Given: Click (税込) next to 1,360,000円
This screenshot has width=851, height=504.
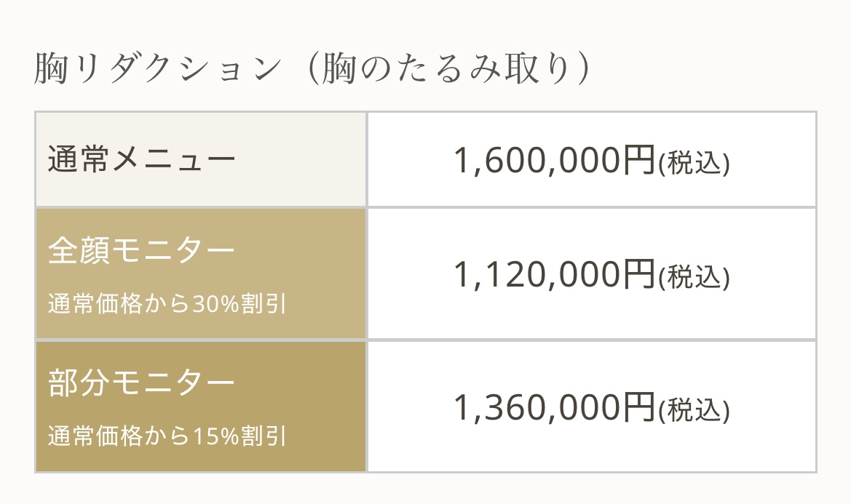Looking at the screenshot, I should pos(694,411).
